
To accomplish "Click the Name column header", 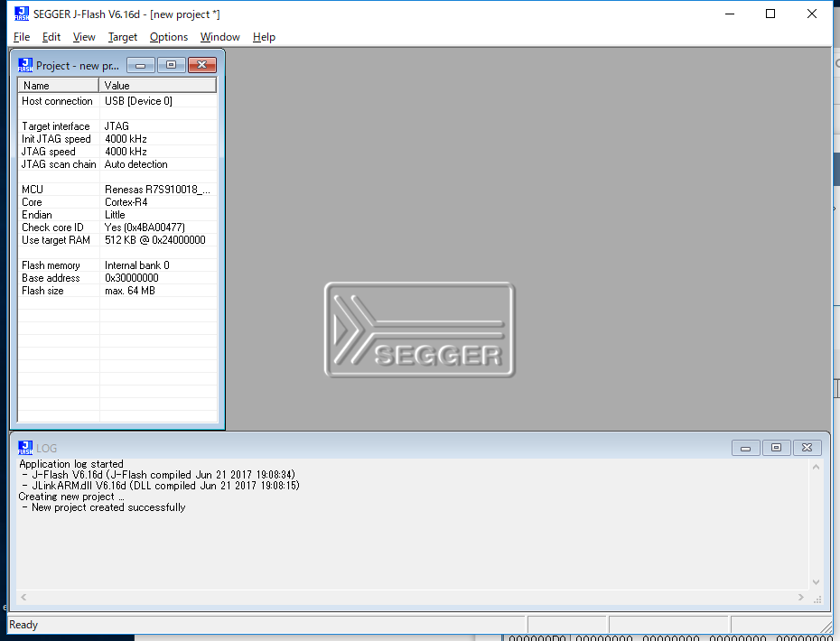I will [x=59, y=85].
